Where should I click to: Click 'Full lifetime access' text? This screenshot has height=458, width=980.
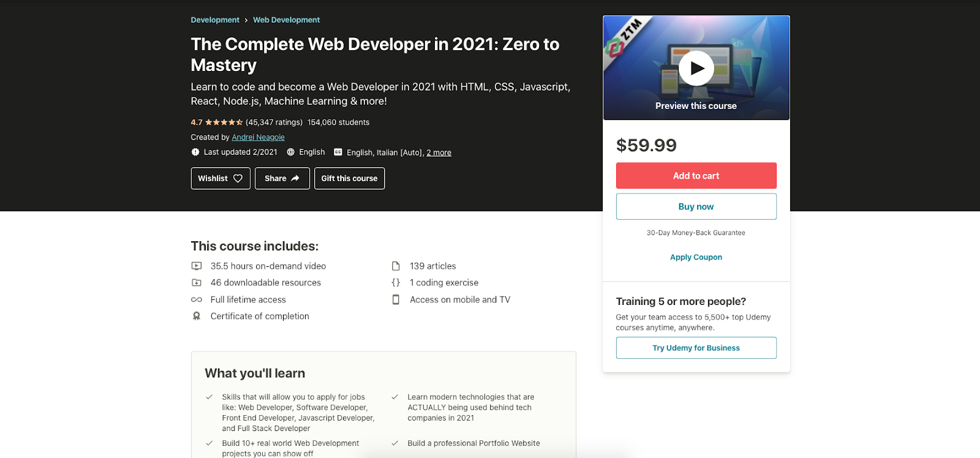click(x=248, y=299)
